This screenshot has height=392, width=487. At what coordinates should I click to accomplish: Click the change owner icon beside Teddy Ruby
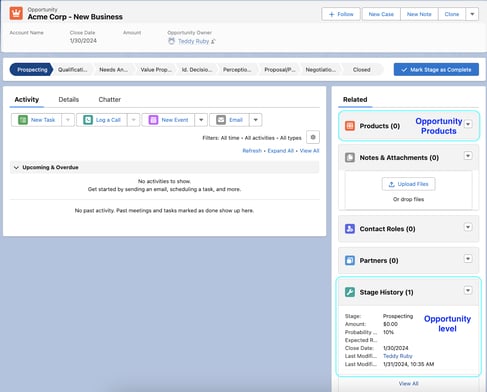pos(213,41)
